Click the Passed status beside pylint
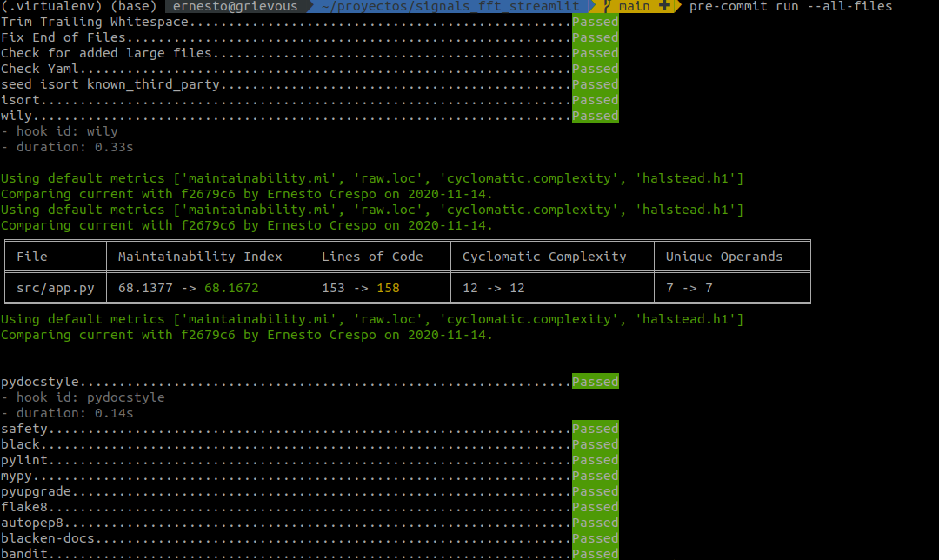Screen dimensions: 939x560 coord(595,460)
